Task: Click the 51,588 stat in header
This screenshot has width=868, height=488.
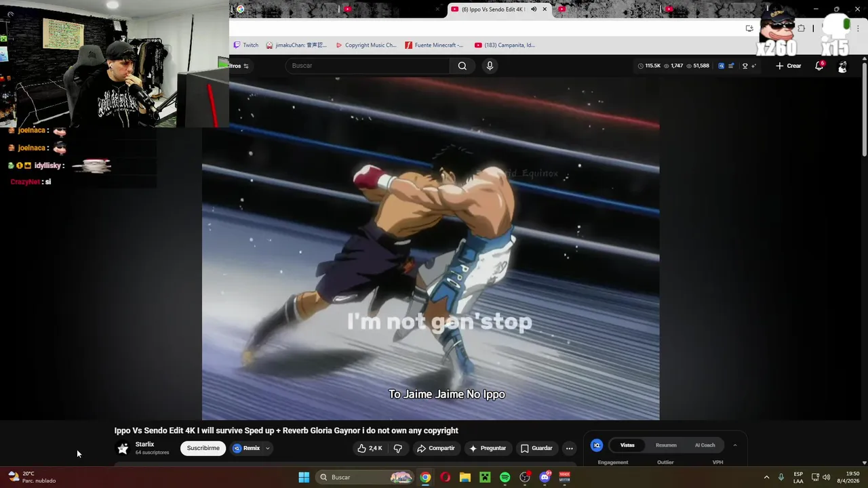Action: pos(698,66)
